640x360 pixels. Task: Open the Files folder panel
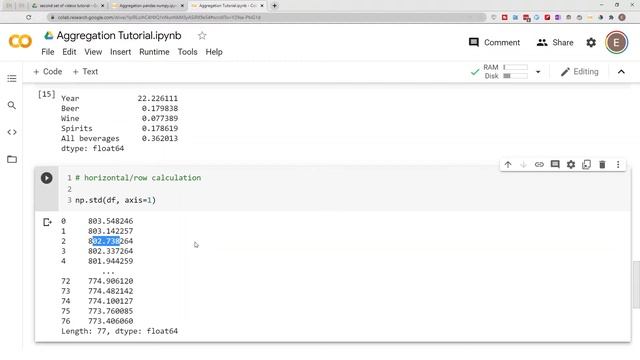(12, 159)
